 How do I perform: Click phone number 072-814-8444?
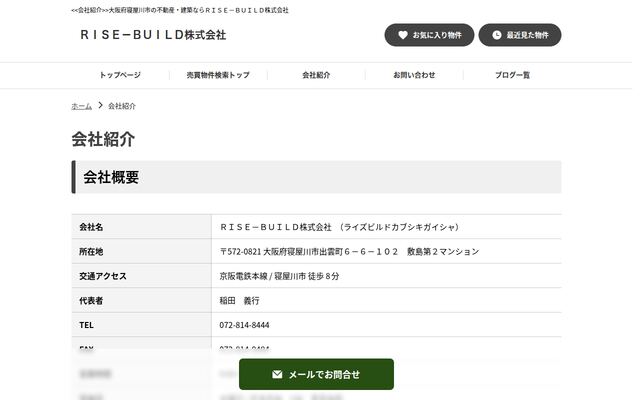pyautogui.click(x=244, y=325)
